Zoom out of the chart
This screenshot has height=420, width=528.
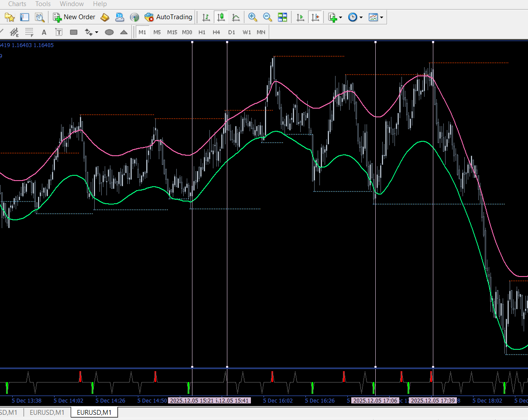(x=267, y=17)
